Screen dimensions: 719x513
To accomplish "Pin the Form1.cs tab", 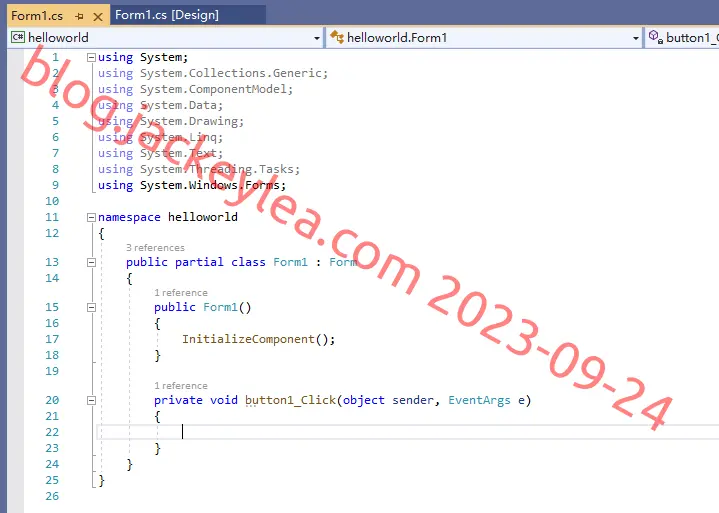I will coord(79,17).
